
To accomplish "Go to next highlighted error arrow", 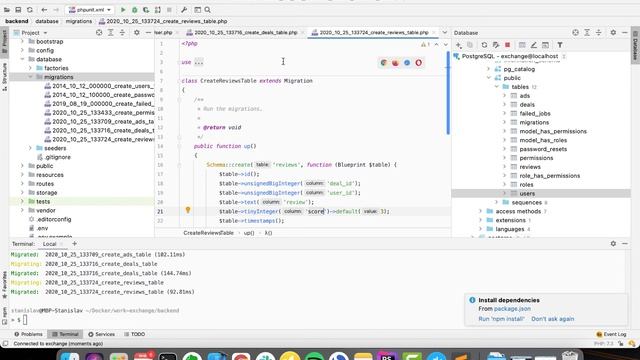I will 445,44.
